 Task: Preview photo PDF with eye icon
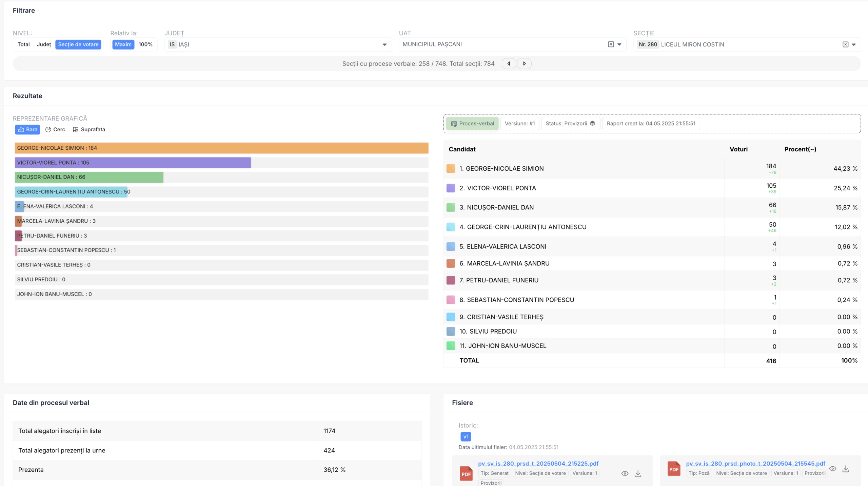[x=832, y=469]
